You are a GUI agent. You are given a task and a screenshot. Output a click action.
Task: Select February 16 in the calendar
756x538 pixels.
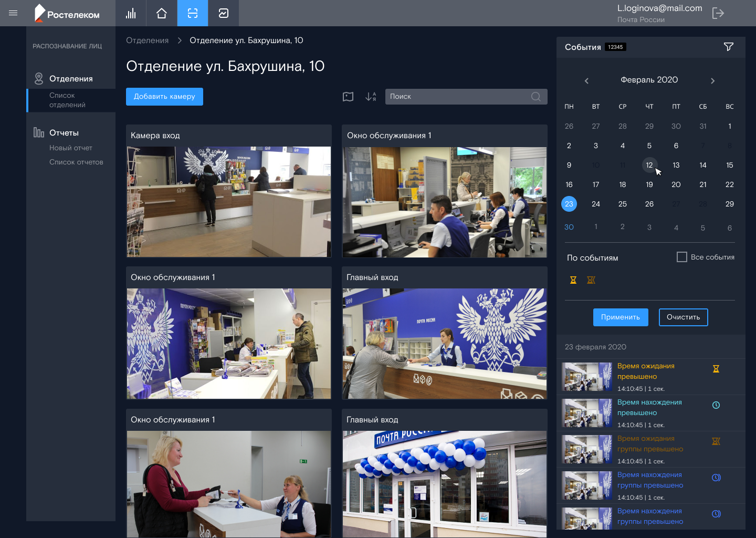pyautogui.click(x=569, y=184)
